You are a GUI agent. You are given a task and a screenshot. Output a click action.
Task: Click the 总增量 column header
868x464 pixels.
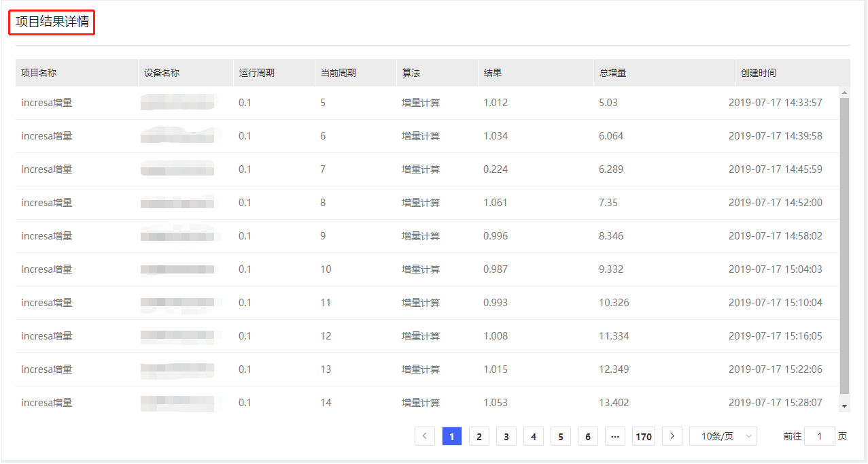point(612,73)
